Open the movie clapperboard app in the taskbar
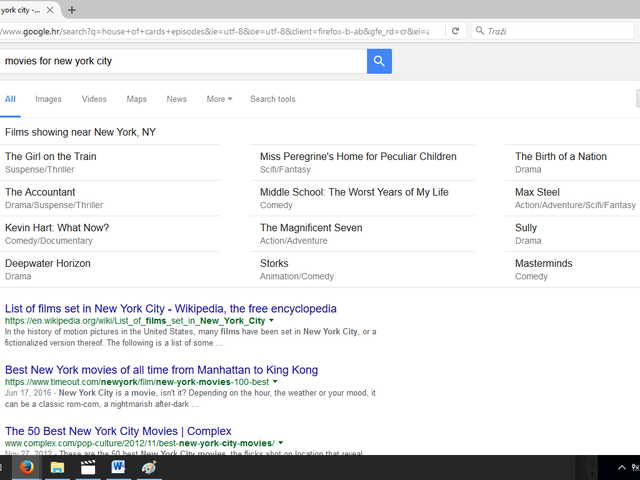The width and height of the screenshot is (640, 480). click(88, 467)
